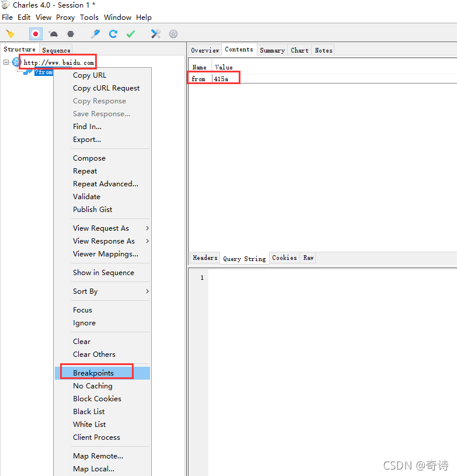Screen dimensions: 457x476
Task: Select the Contents tab
Action: point(239,49)
